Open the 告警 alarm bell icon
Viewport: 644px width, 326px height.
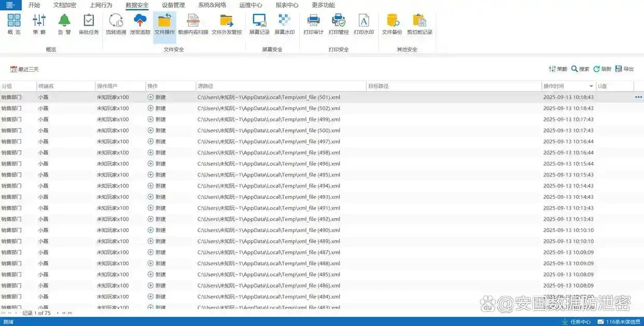click(x=64, y=24)
